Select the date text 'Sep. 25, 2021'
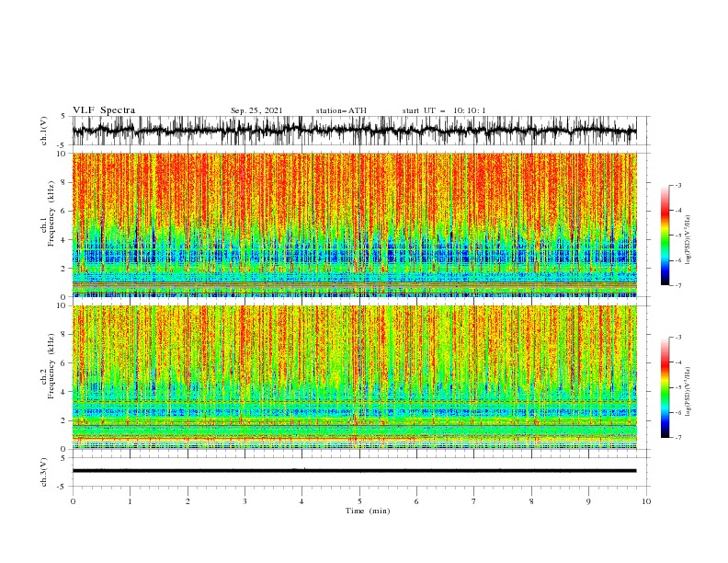 tap(256, 110)
